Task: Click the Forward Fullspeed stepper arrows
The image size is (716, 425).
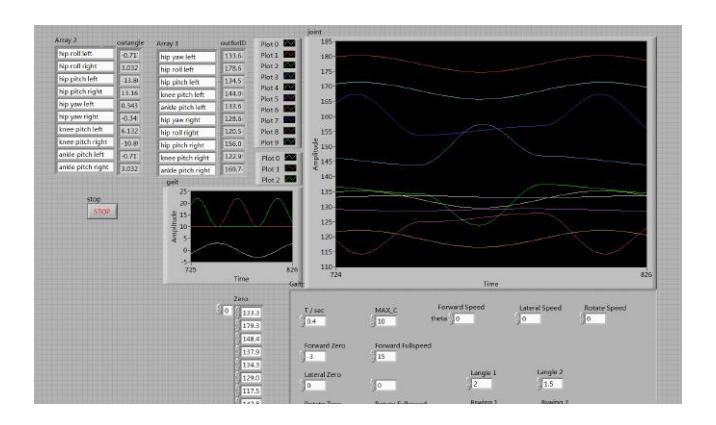Action: (x=373, y=357)
